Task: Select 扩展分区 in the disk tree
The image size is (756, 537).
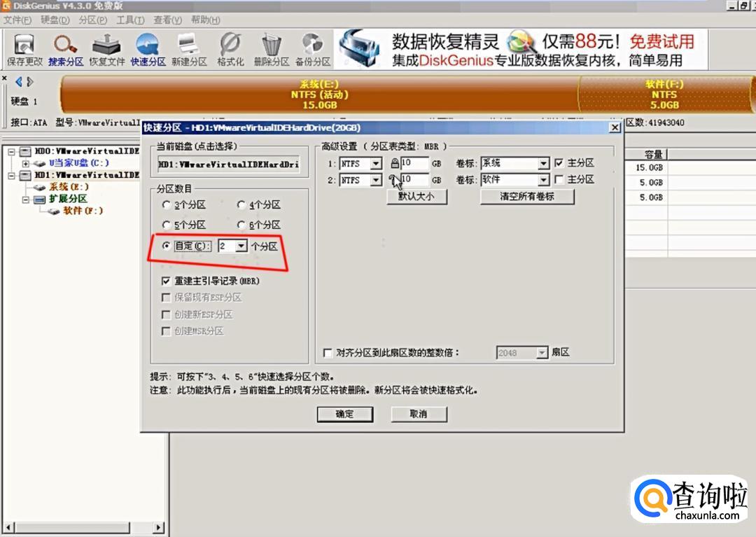Action: click(x=67, y=199)
